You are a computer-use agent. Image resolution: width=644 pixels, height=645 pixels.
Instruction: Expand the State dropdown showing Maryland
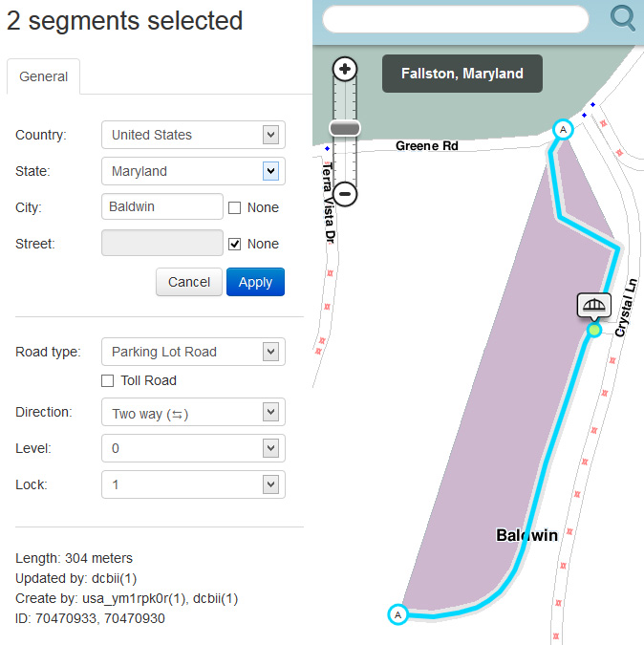click(193, 171)
